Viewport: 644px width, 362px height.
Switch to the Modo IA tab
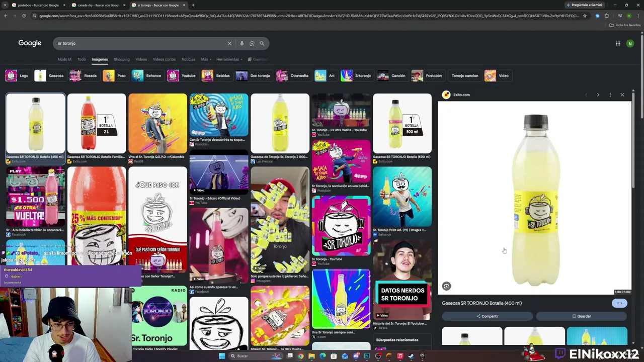tap(64, 59)
